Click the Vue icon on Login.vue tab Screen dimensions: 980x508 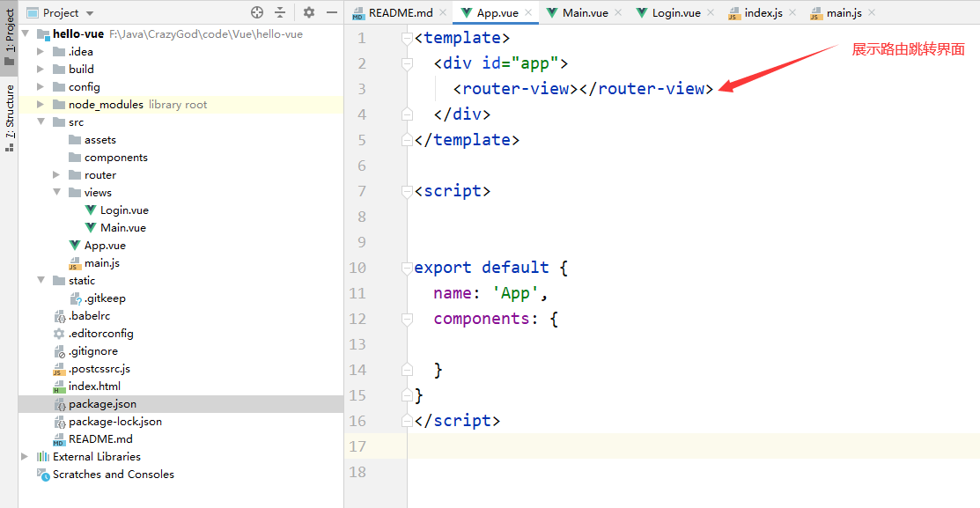(642, 12)
